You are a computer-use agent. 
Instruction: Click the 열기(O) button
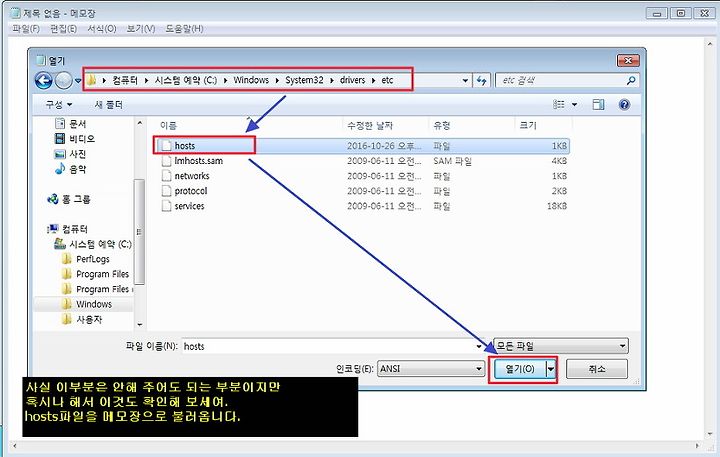point(520,368)
